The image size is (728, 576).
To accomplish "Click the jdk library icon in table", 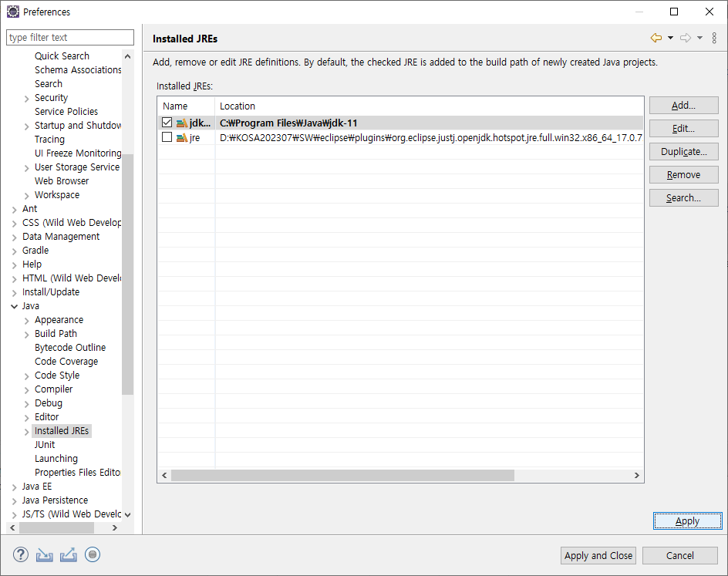I will click(181, 123).
